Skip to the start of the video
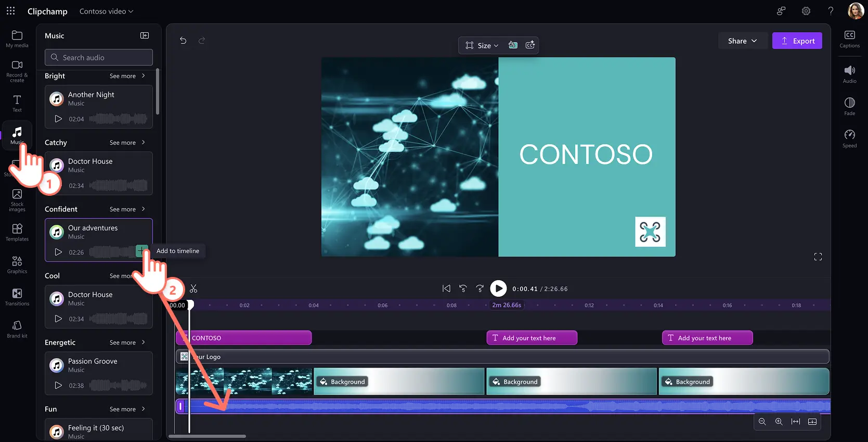The image size is (868, 442). (446, 288)
